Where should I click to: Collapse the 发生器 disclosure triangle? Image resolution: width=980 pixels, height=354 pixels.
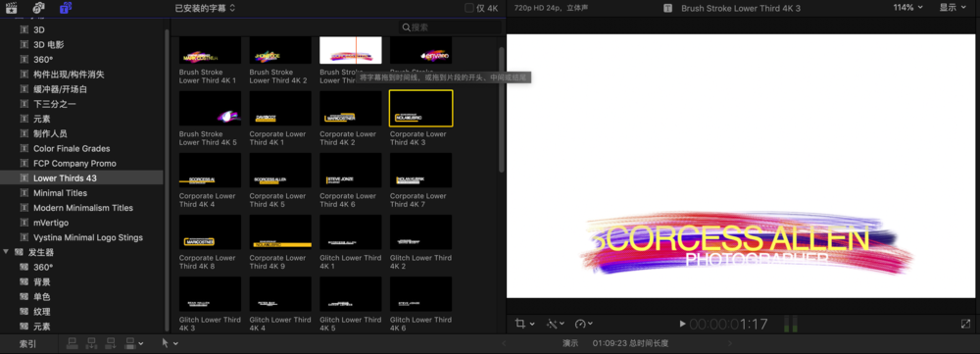pos(6,252)
